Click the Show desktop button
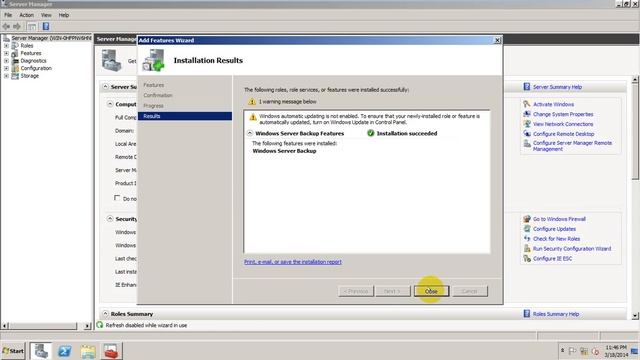The width and height of the screenshot is (640, 360). point(635,351)
